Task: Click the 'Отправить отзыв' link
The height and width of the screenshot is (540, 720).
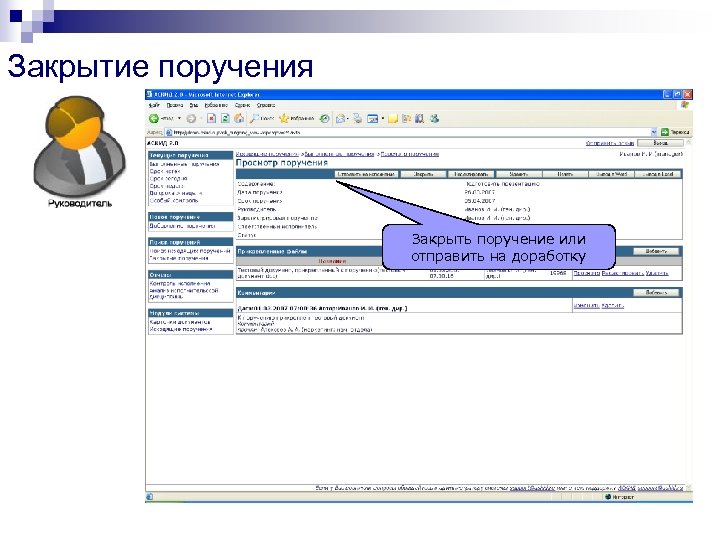Action: click(610, 143)
